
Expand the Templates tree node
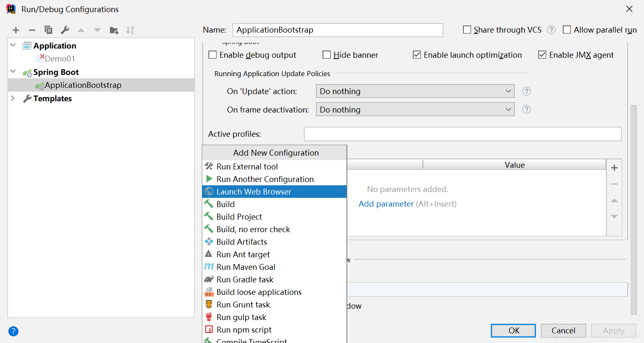pyautogui.click(x=13, y=98)
